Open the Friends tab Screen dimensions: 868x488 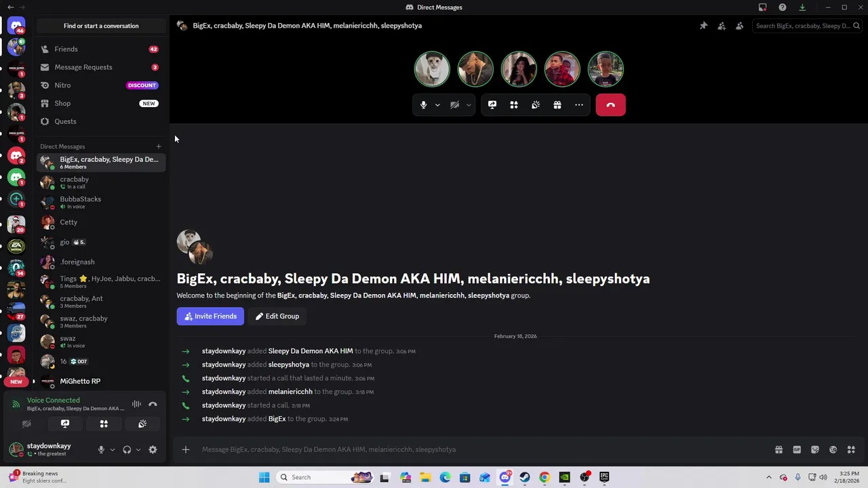click(101, 49)
